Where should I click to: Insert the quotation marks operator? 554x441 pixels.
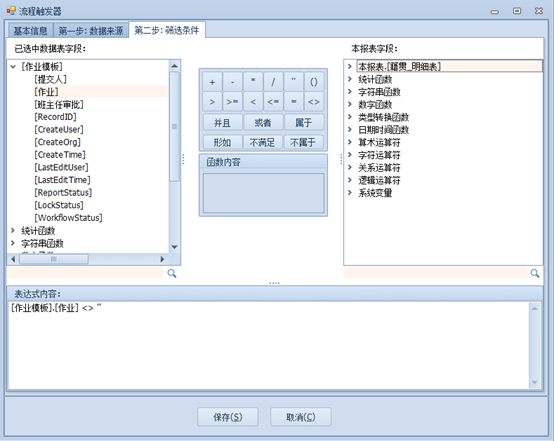tap(294, 82)
